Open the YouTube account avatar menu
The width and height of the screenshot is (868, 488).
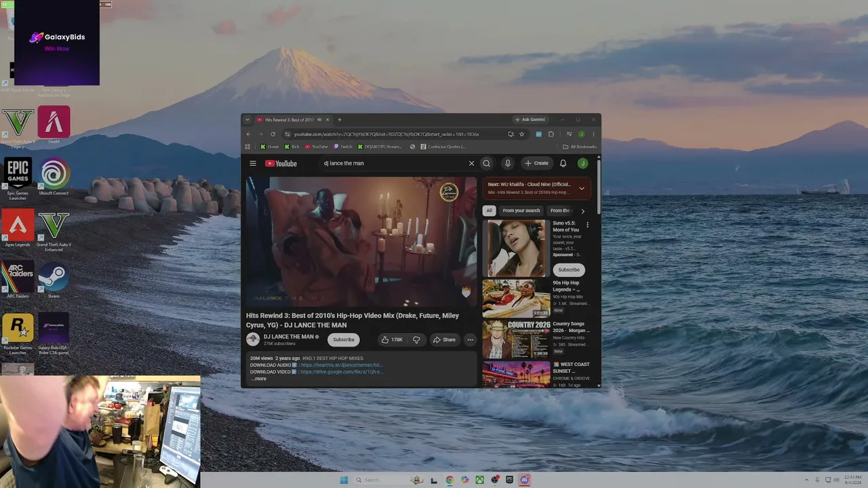pyautogui.click(x=583, y=163)
